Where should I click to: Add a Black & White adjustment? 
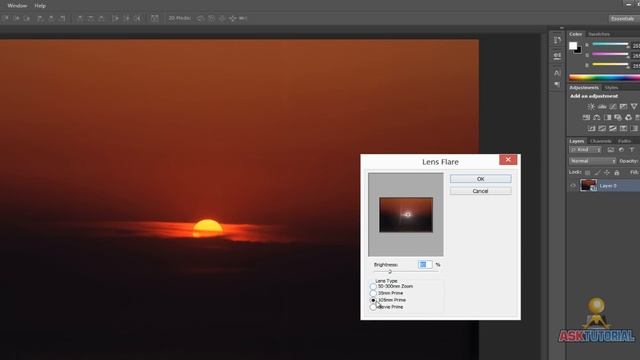tap(607, 118)
